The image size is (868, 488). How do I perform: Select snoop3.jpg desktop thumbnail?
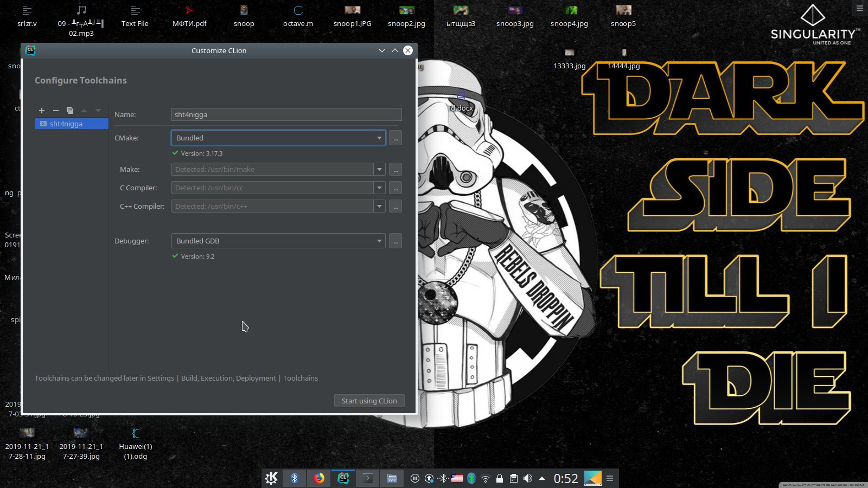click(515, 16)
